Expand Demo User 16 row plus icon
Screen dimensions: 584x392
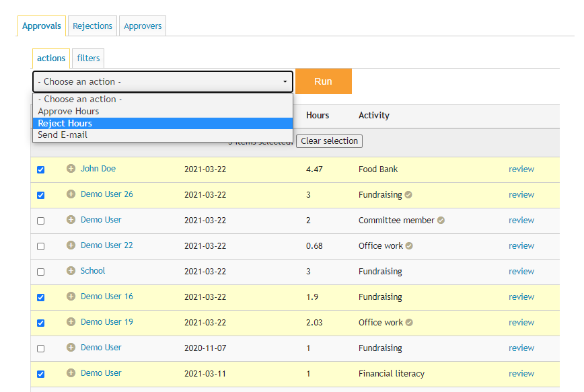[71, 297]
